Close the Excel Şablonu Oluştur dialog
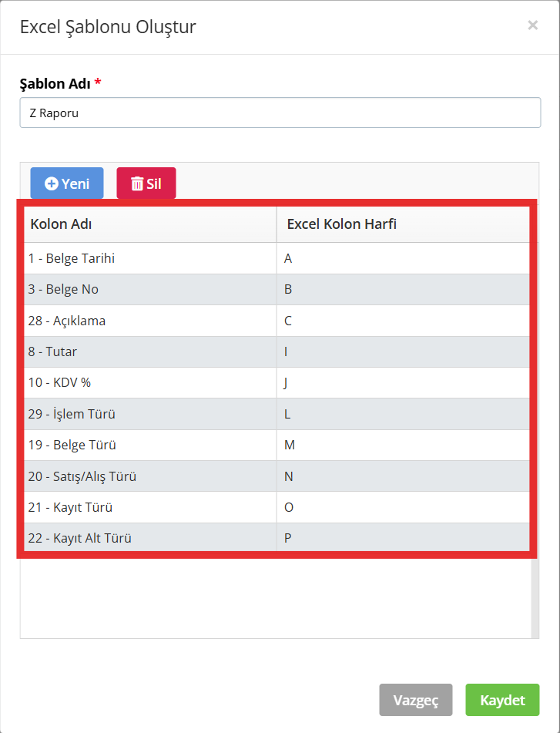 [x=532, y=25]
